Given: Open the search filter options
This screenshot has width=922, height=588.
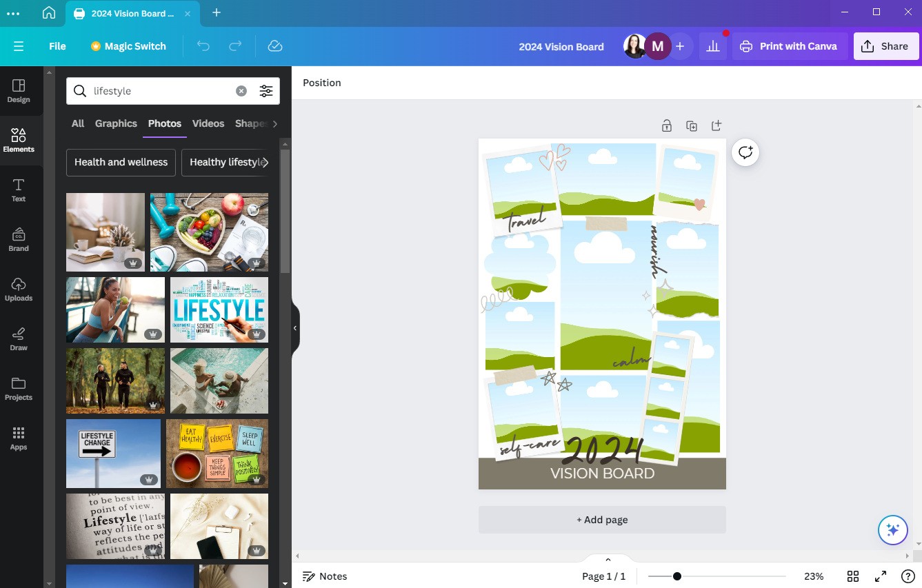Looking at the screenshot, I should [x=266, y=90].
